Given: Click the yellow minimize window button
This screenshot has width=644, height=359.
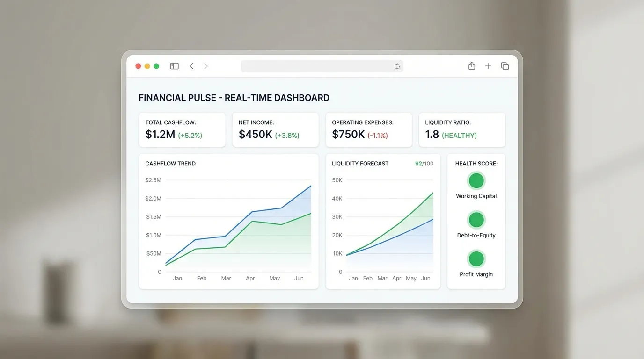Looking at the screenshot, I should pyautogui.click(x=147, y=66).
